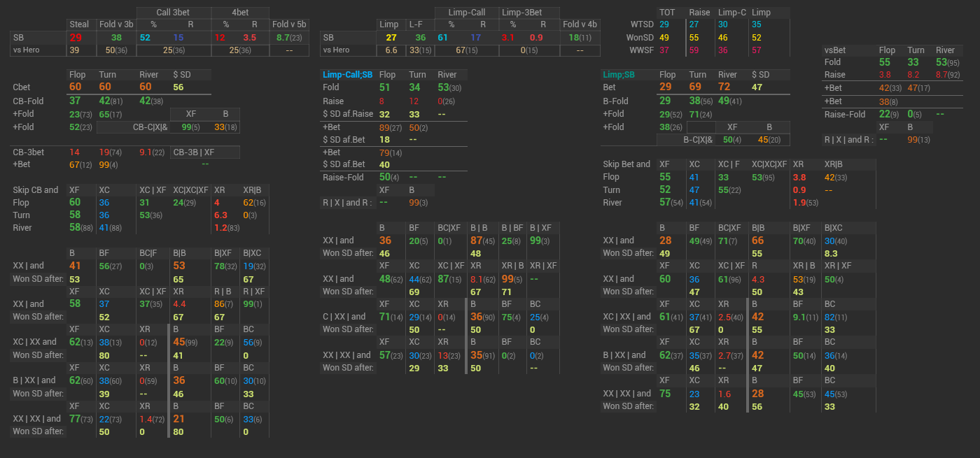
Task: Click the Steal column header
Action: pyautogui.click(x=79, y=24)
